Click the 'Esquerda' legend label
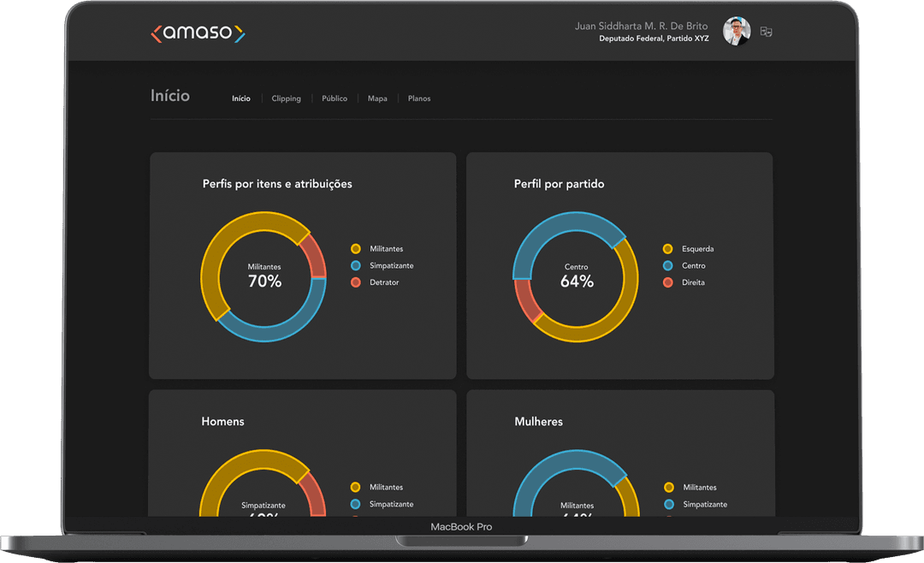 (698, 249)
